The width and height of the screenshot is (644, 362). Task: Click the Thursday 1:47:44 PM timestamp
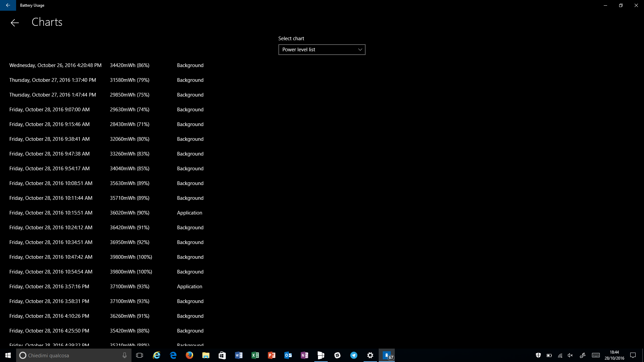pyautogui.click(x=53, y=95)
